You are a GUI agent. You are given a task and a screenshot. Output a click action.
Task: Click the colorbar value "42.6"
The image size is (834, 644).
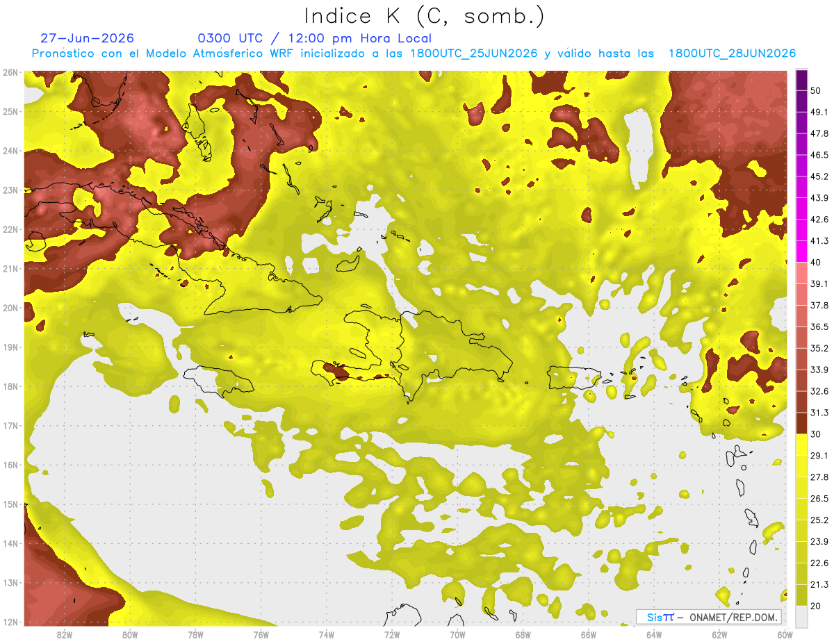click(x=819, y=220)
